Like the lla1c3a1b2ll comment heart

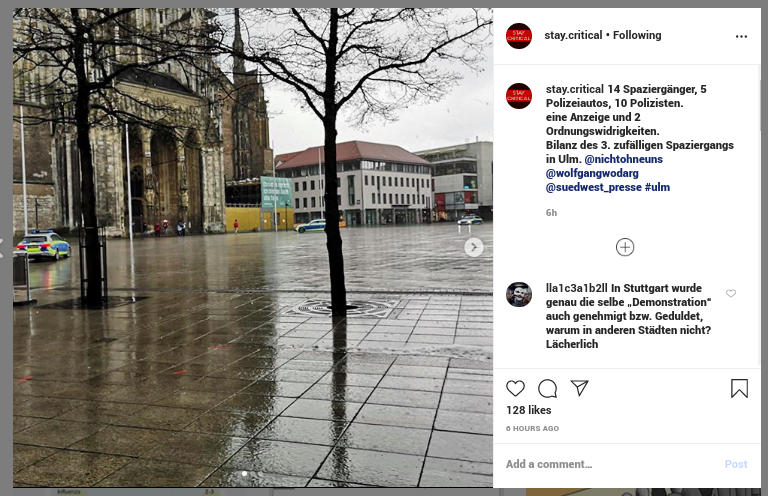[731, 293]
